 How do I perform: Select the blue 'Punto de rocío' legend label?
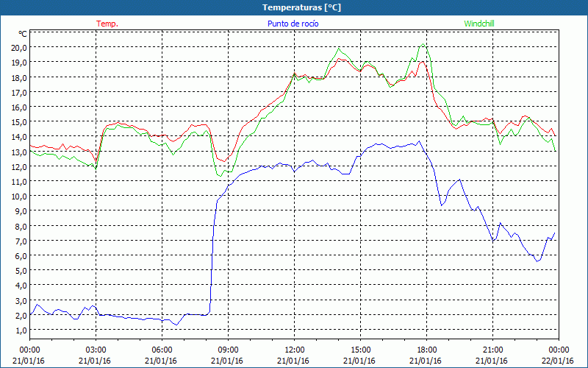click(x=293, y=24)
